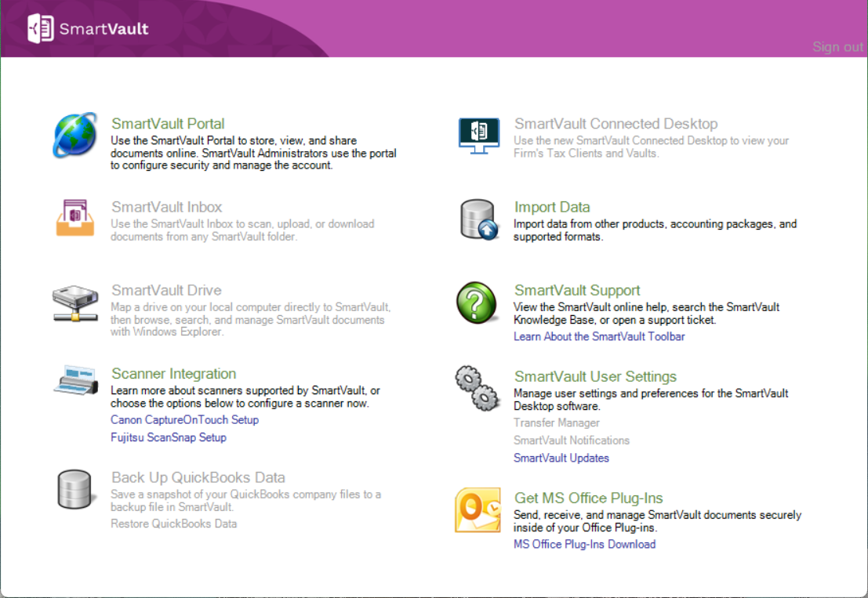The width and height of the screenshot is (868, 598).
Task: Open the SmartVault Portal heading link
Action: point(168,123)
